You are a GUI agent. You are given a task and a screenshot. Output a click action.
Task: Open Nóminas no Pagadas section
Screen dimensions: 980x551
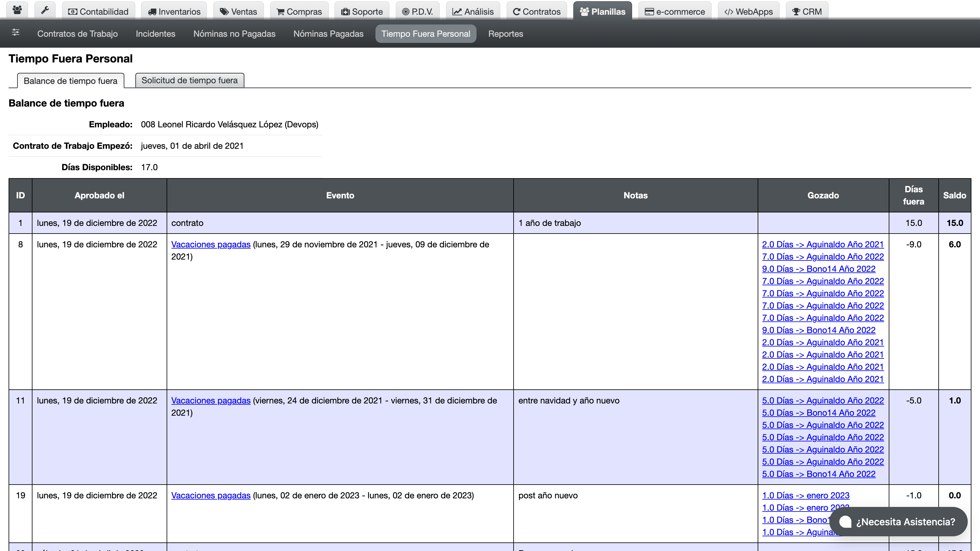[234, 34]
